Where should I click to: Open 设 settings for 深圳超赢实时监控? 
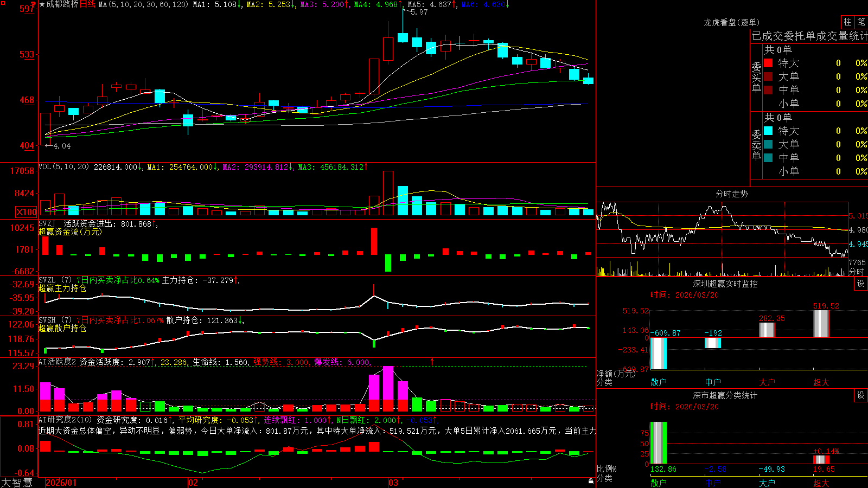click(x=861, y=284)
